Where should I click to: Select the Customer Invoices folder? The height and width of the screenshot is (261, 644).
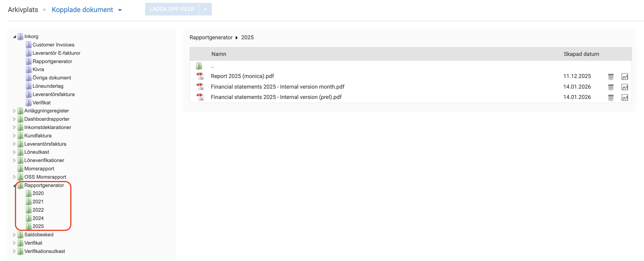coord(53,45)
